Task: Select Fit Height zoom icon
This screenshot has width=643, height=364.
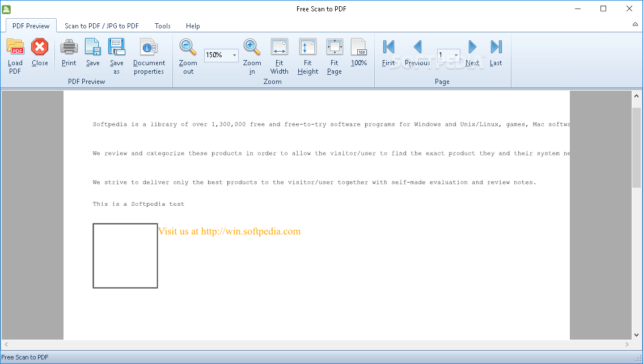Action: 307,46
